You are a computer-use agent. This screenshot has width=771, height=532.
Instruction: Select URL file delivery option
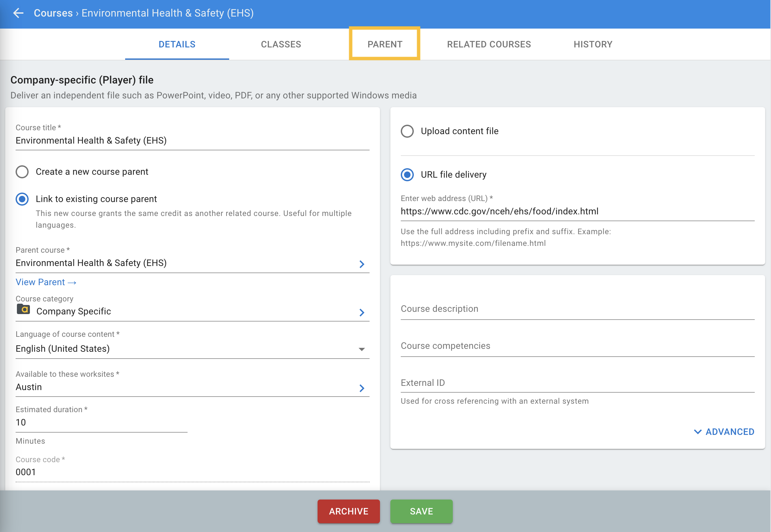click(407, 175)
